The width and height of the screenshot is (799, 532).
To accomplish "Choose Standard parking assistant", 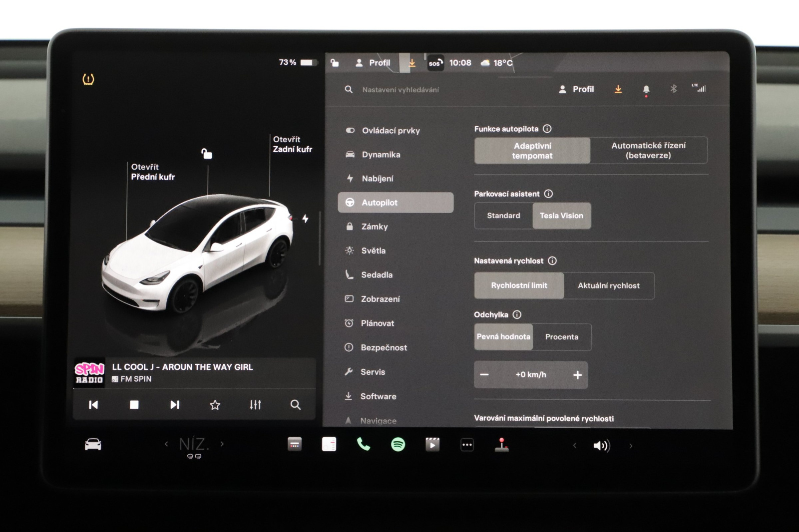I will click(x=503, y=216).
